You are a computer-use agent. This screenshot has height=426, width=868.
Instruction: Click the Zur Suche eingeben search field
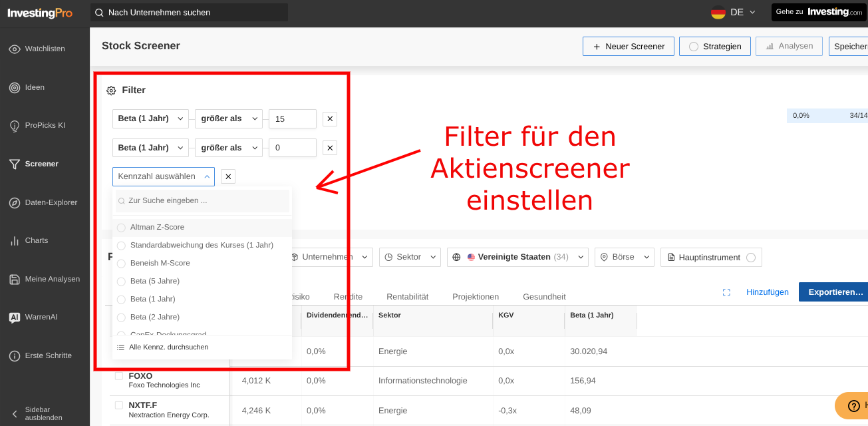coord(202,200)
